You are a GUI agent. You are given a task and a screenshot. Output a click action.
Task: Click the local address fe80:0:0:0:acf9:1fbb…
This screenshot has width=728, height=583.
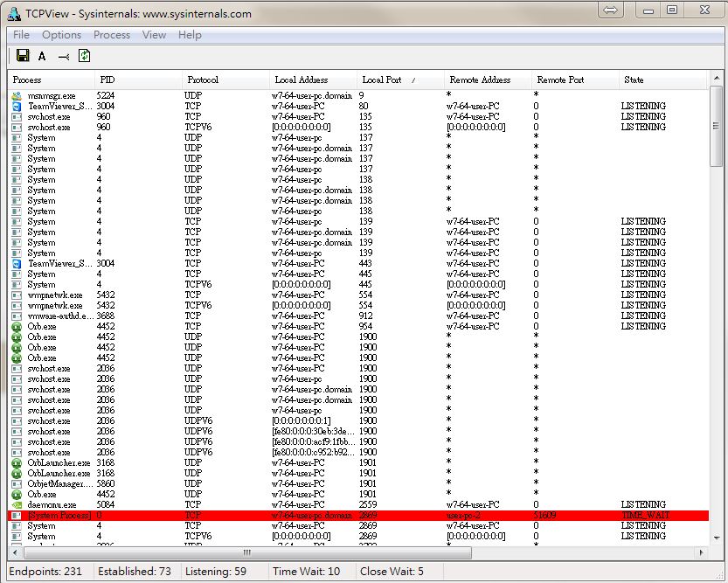coord(314,442)
